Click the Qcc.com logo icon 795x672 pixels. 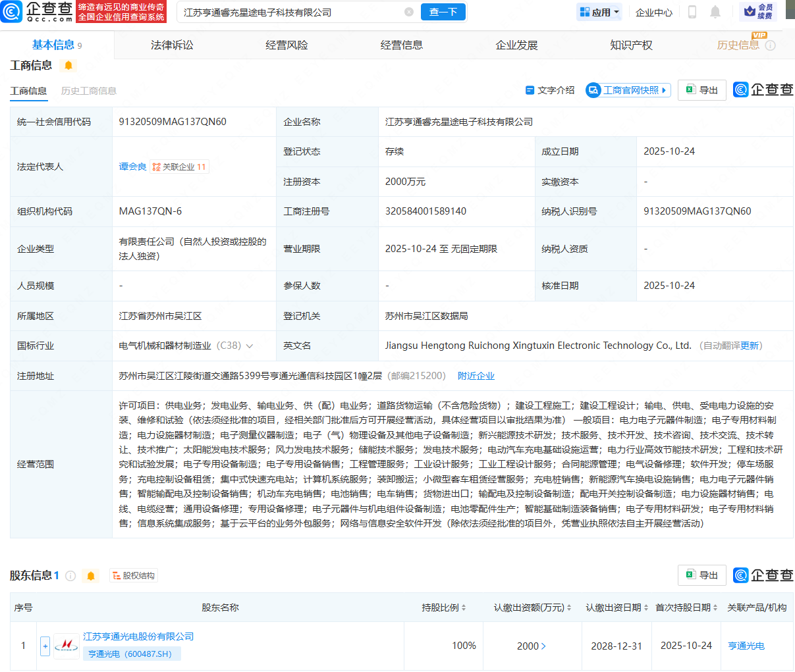[12, 11]
